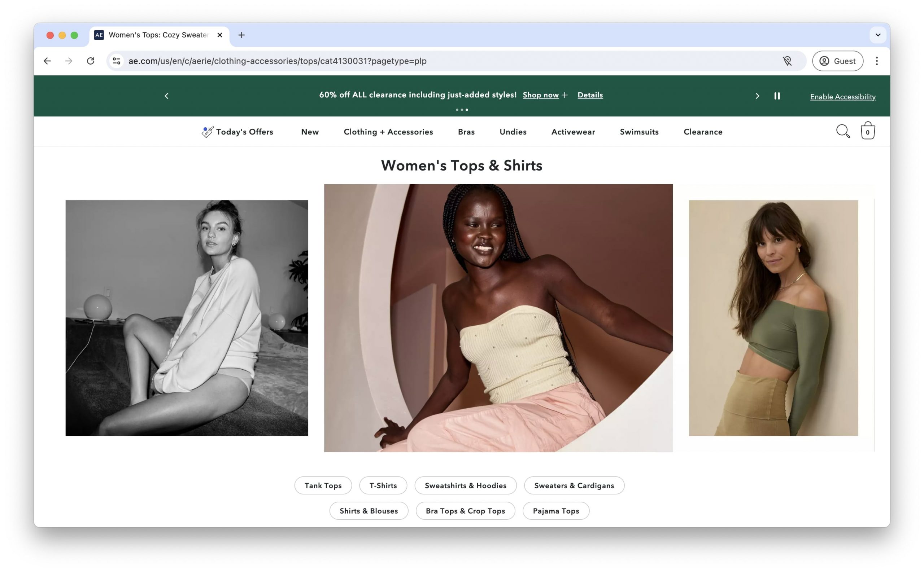Select the Women's Tops browser tab
The width and height of the screenshot is (924, 572).
coord(159,35)
